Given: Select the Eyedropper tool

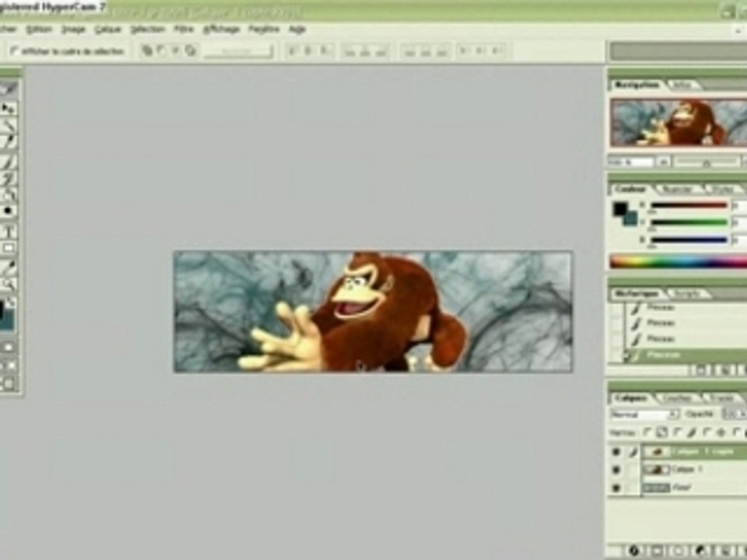Looking at the screenshot, I should coord(8,268).
